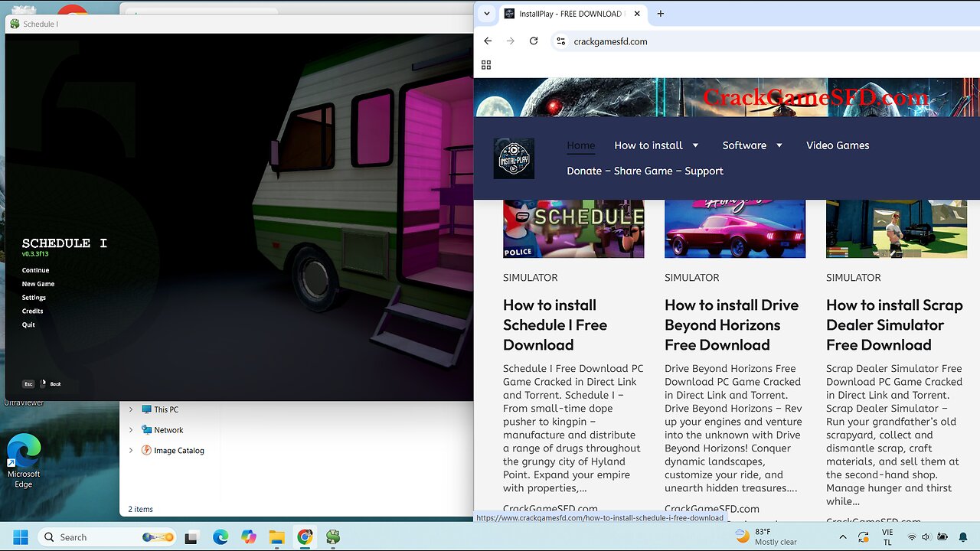Image resolution: width=980 pixels, height=551 pixels.
Task: Click the taskbar Search box
Action: tap(107, 537)
